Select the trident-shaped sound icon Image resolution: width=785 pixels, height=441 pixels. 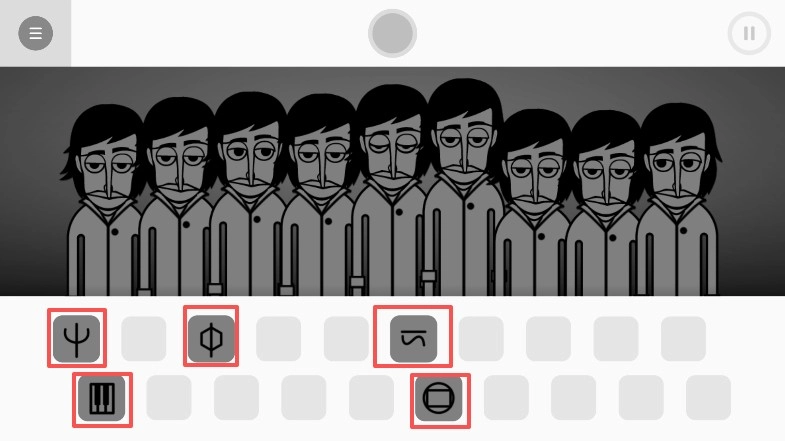coord(77,338)
